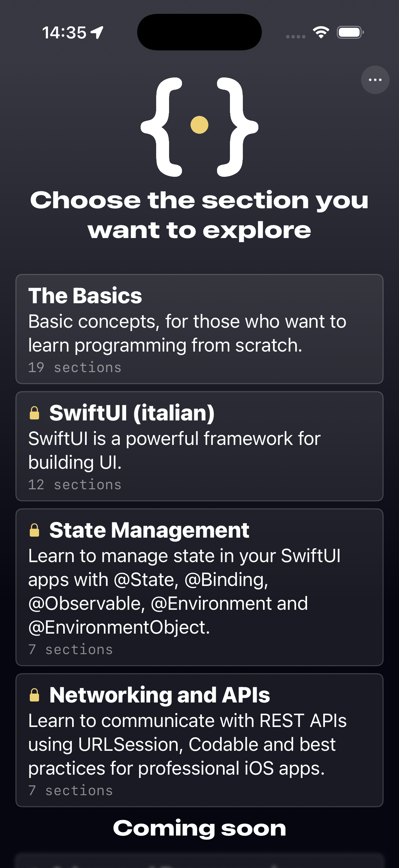Tap the yellow dot in the logo
Screen dimensions: 399x868
pyautogui.click(x=199, y=125)
